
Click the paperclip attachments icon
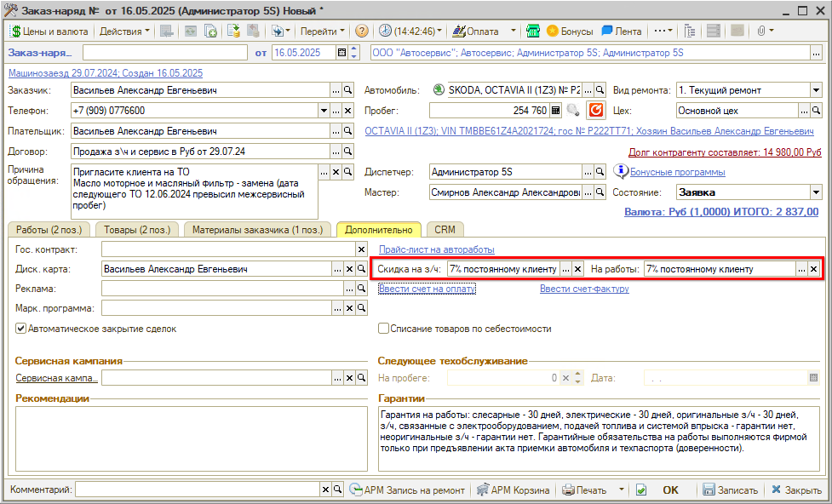pos(760,31)
